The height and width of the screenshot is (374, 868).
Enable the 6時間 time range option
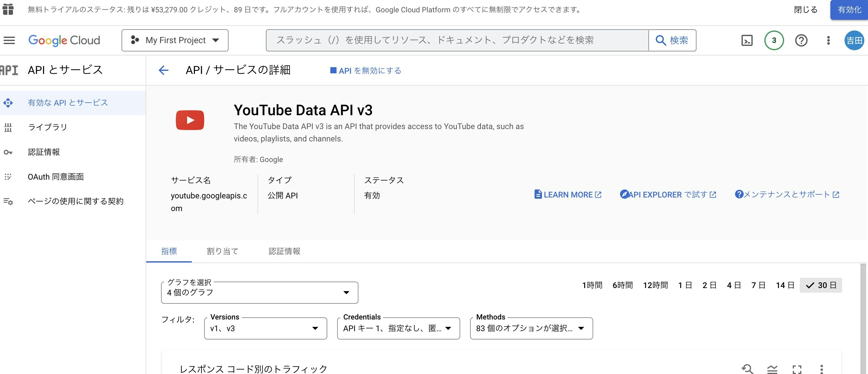click(623, 285)
